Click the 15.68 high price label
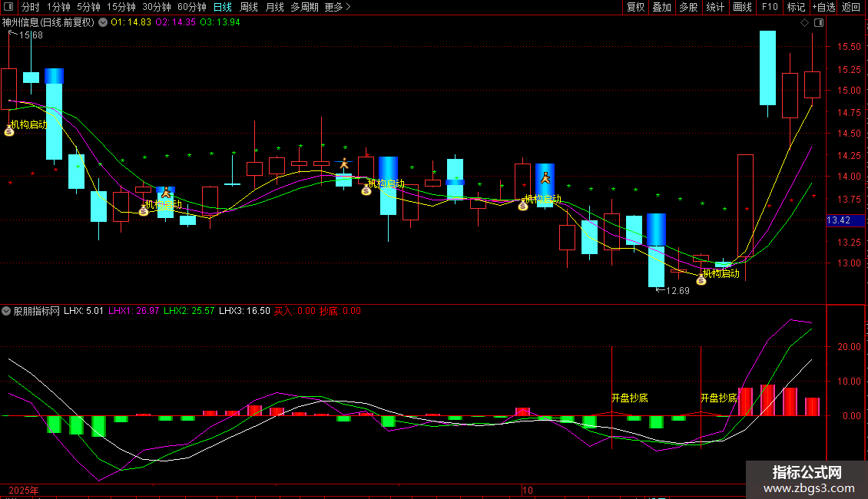 [31, 35]
